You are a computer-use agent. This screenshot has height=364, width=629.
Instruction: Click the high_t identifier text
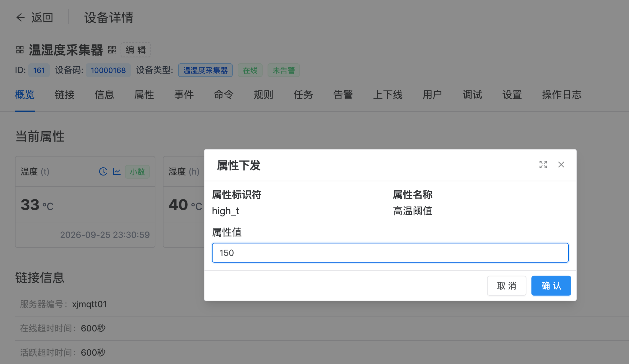pyautogui.click(x=225, y=211)
